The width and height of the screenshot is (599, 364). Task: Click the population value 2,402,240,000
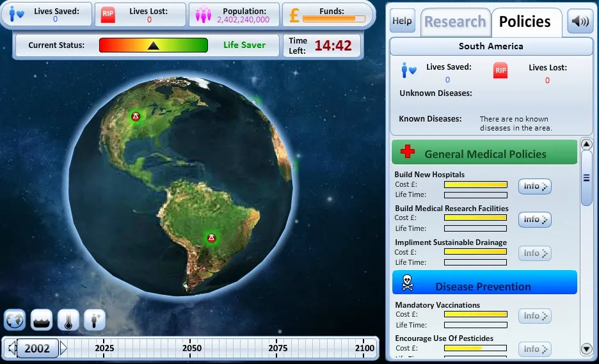[x=243, y=19]
